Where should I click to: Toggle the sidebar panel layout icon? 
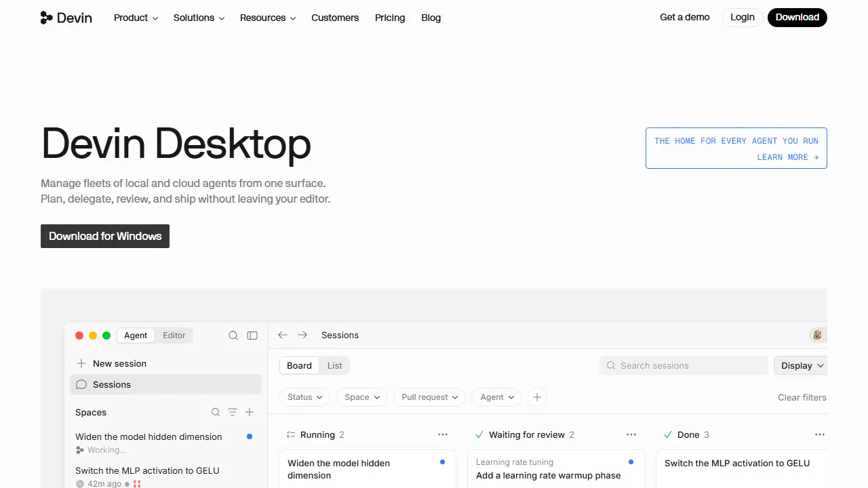[252, 335]
